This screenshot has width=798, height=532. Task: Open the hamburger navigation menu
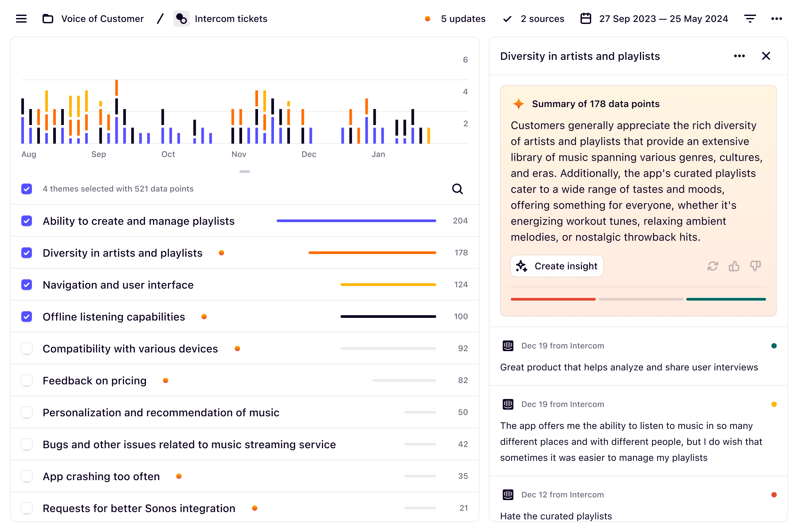pyautogui.click(x=21, y=19)
